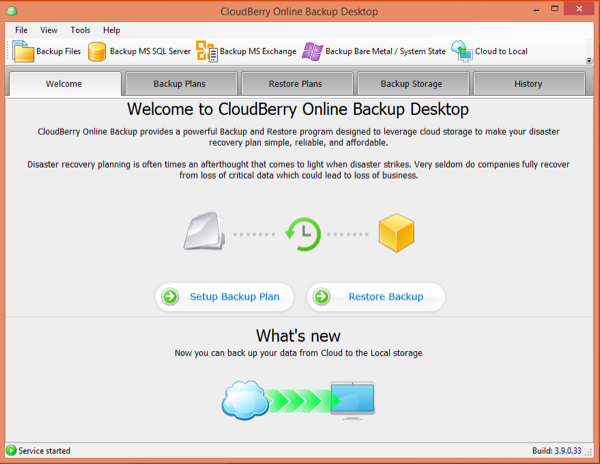Expand the toolbar overflow arrow
Viewport: 600px width, 464px height.
pos(589,60)
